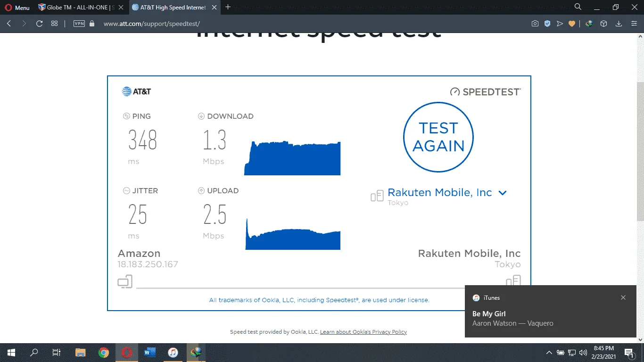
Task: Check the battery status tray icon
Action: click(x=561, y=353)
